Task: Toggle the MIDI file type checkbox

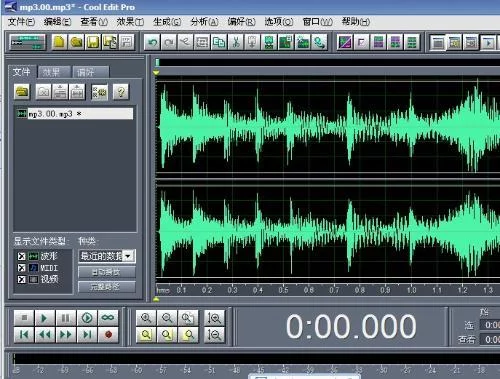Action: click(22, 268)
